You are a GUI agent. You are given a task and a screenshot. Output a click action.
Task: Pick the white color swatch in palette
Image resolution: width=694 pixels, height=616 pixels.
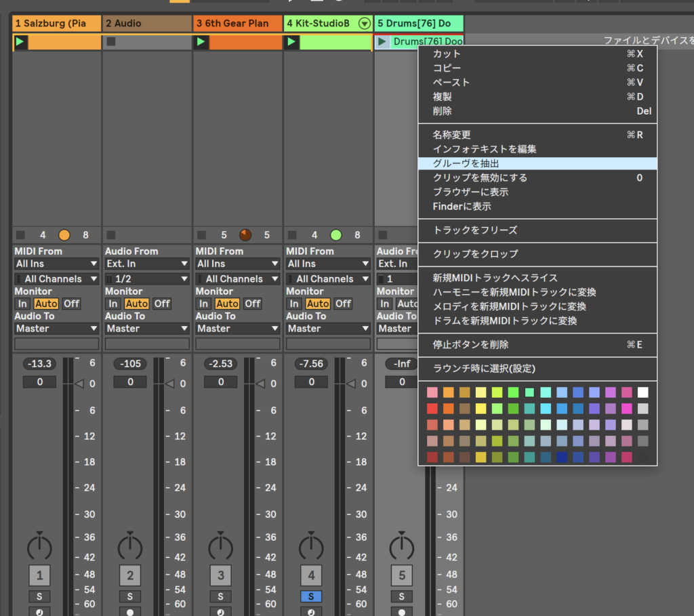point(642,392)
